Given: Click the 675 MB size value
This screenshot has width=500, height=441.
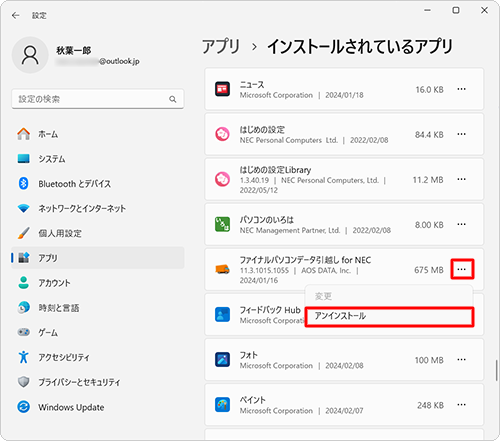Looking at the screenshot, I should point(429,270).
